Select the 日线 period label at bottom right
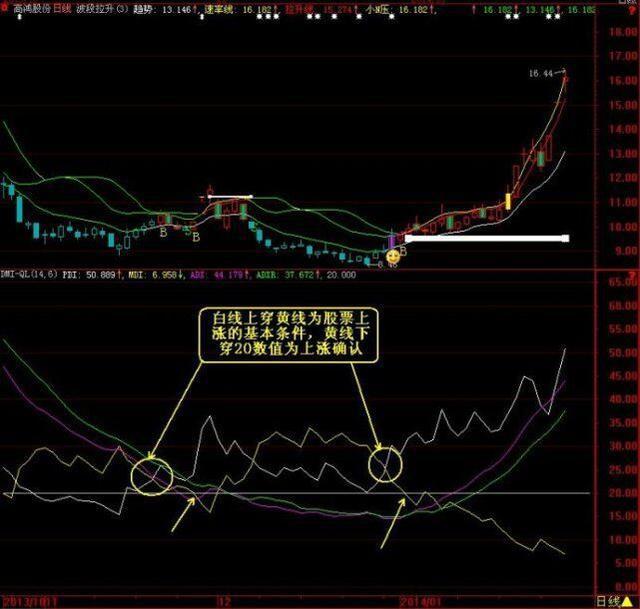 coord(609,601)
